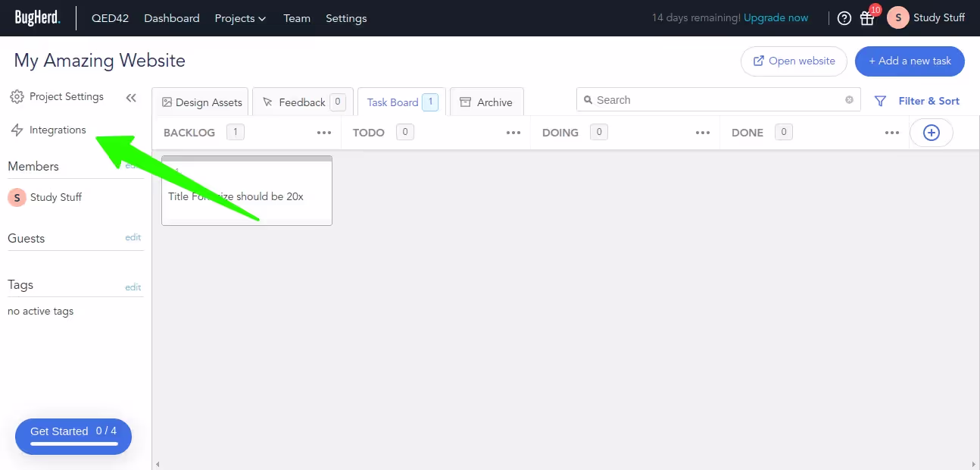Open BACKLOG column options menu

click(x=324, y=133)
